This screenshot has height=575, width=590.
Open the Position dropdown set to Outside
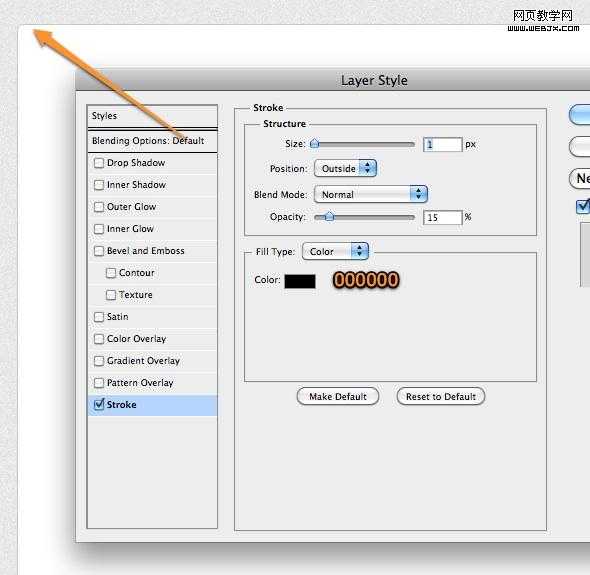coord(345,168)
